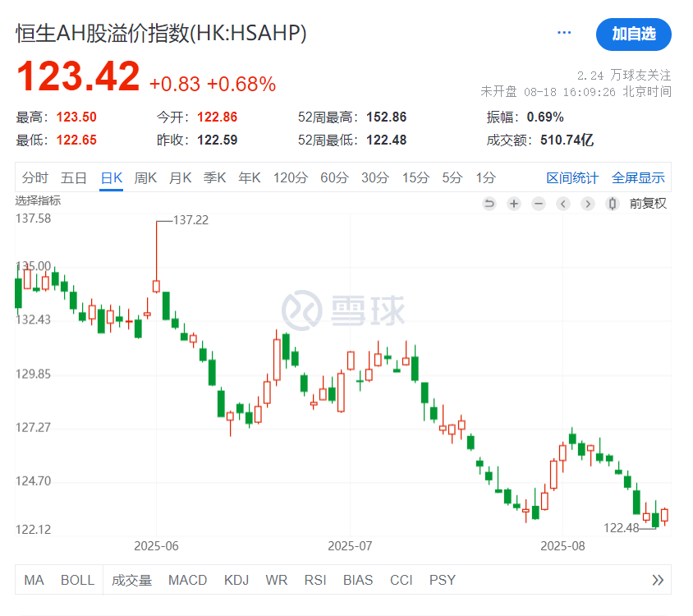Switch to the 1分 interval tab
This screenshot has width=693, height=616.
tap(486, 177)
